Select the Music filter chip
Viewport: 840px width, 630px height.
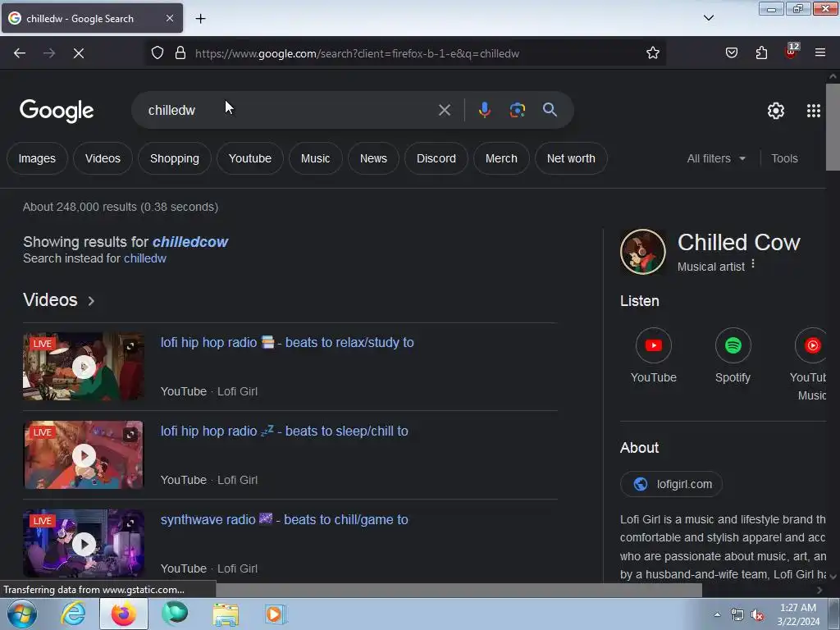(315, 158)
